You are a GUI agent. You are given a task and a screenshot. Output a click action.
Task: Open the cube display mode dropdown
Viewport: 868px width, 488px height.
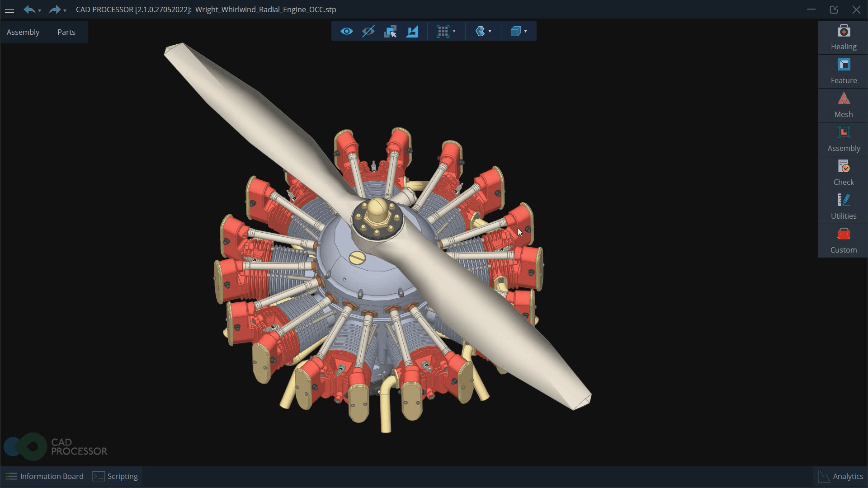(525, 31)
